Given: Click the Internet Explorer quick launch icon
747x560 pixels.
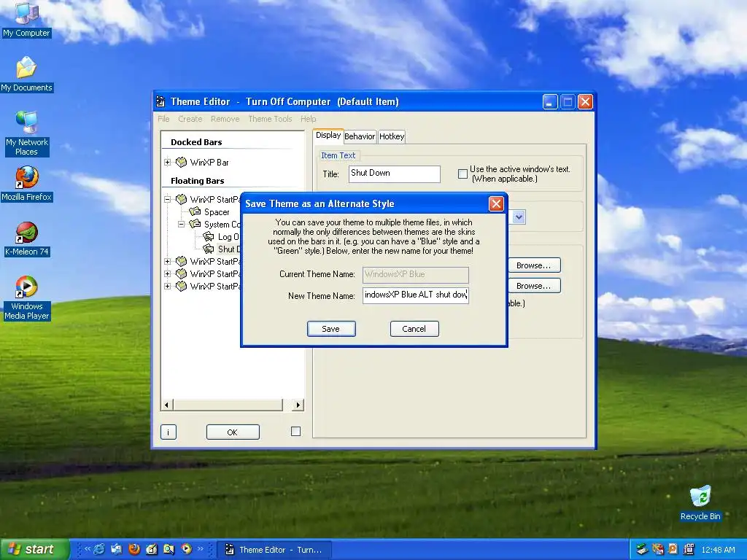Looking at the screenshot, I should [99, 549].
